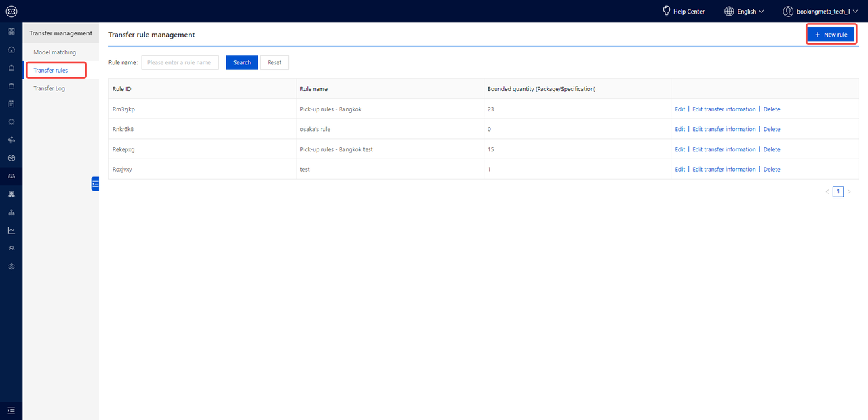
Task: Open the home icon in left sidebar
Action: 11,50
